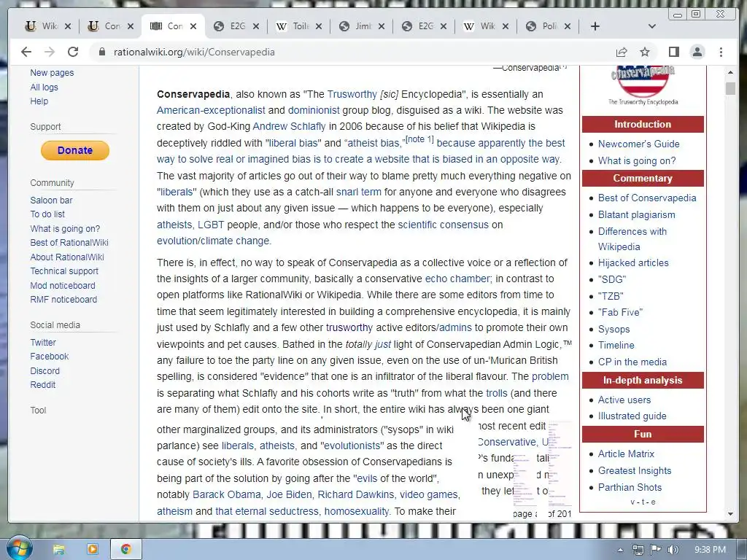The image size is (747, 560).
Task: Visit the Saloon bar page
Action: (x=51, y=201)
